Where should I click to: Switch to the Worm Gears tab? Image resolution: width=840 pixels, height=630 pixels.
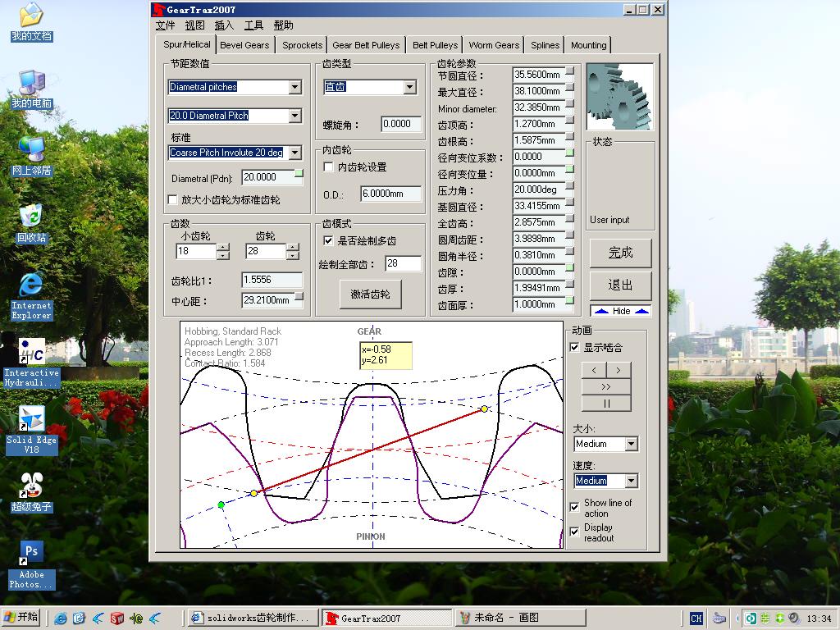click(494, 45)
